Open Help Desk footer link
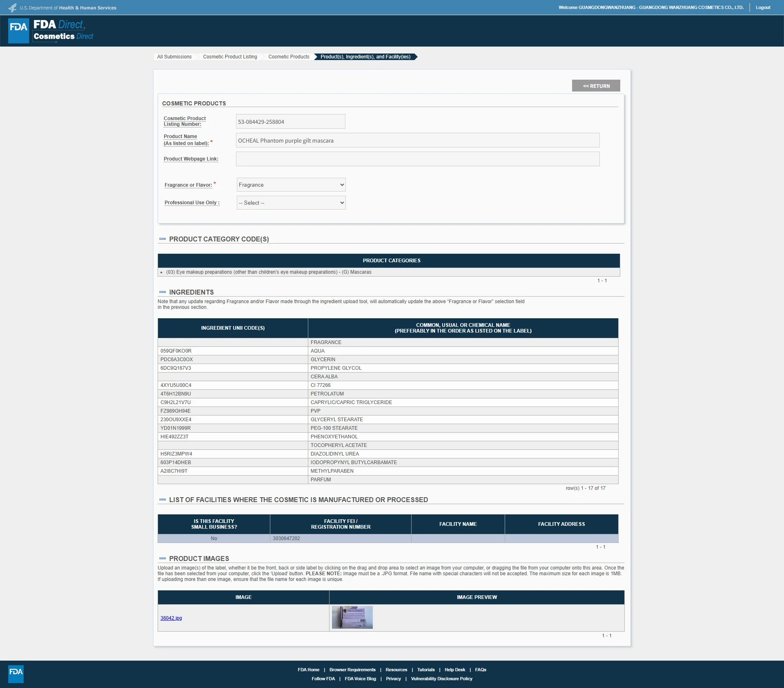Screen dimensions: 784x688 [x=455, y=670]
